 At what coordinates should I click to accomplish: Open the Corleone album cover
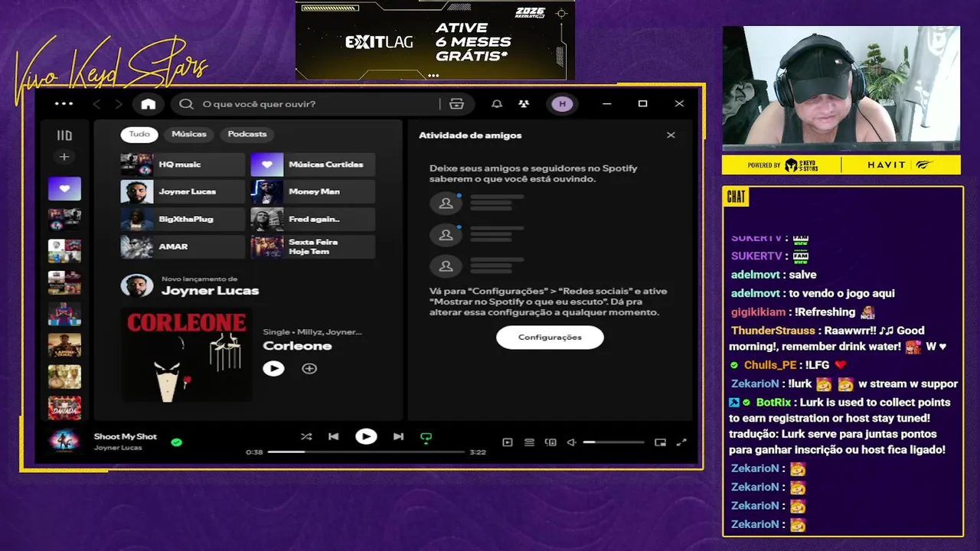pos(186,354)
